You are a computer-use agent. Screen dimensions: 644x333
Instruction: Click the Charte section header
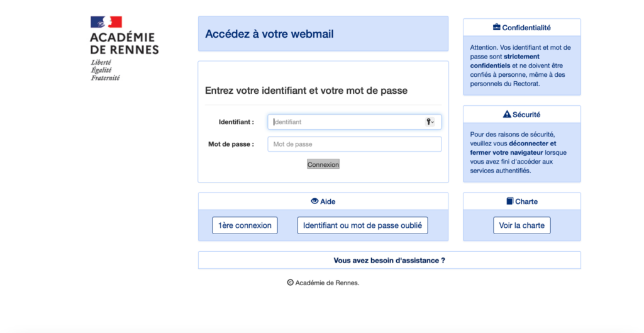coord(526,201)
